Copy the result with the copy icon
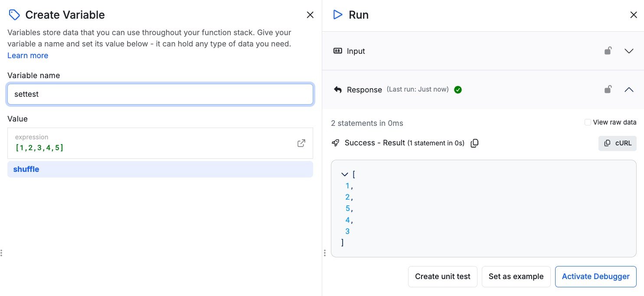 click(x=474, y=143)
